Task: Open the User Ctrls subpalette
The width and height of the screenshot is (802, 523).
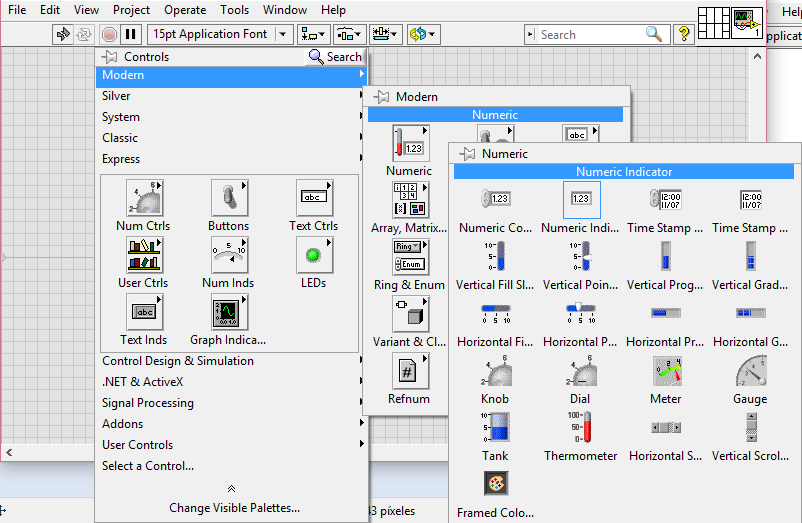Action: point(144,255)
